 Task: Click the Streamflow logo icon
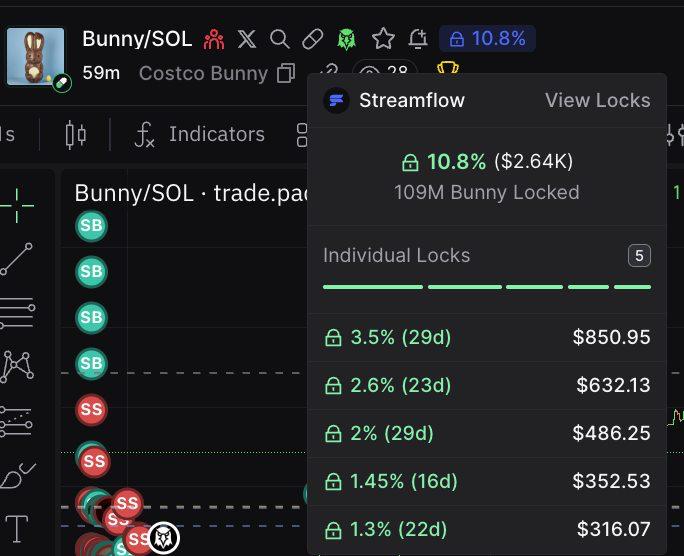336,101
